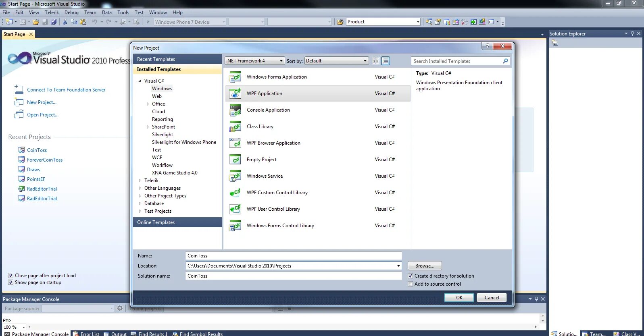Click the Search Installed Templates field
The width and height of the screenshot is (644, 336).
coord(456,61)
